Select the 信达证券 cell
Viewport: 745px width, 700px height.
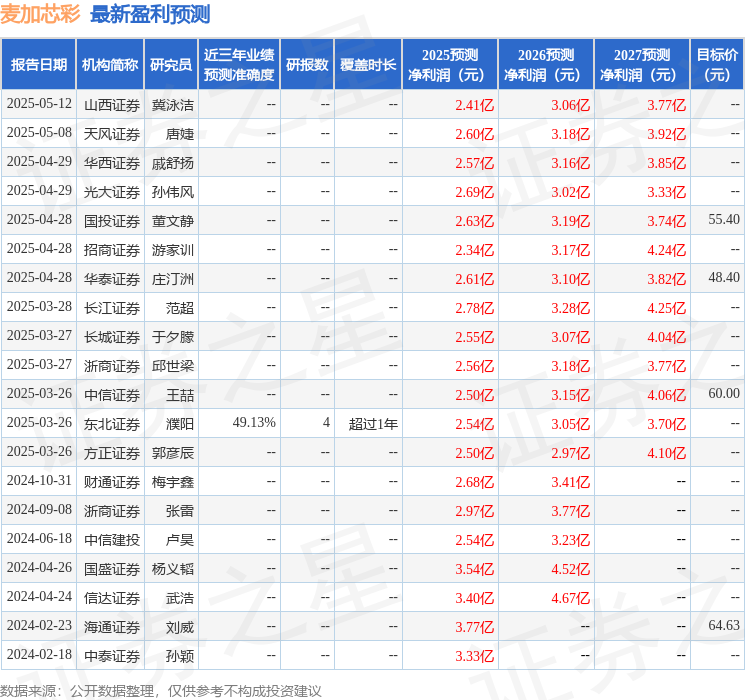pyautogui.click(x=112, y=598)
